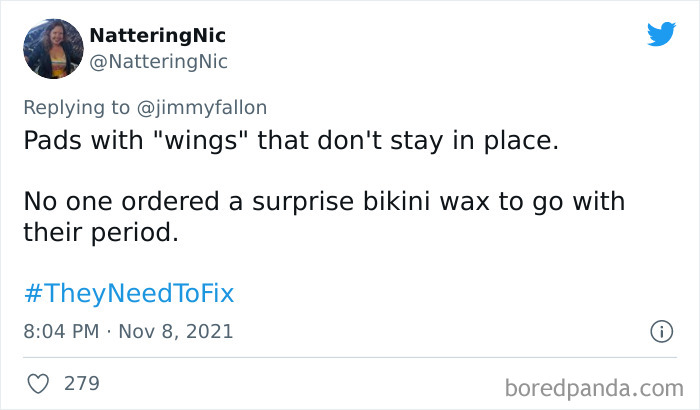Like the tweet with the heart icon
The image size is (700, 410).
pos(38,383)
